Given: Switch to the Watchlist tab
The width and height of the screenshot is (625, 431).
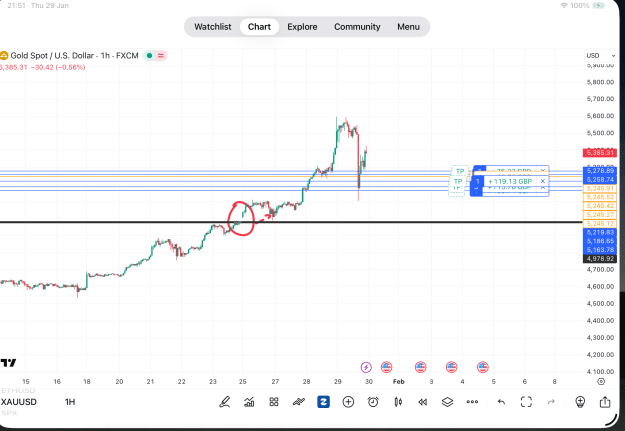Looking at the screenshot, I should (213, 27).
